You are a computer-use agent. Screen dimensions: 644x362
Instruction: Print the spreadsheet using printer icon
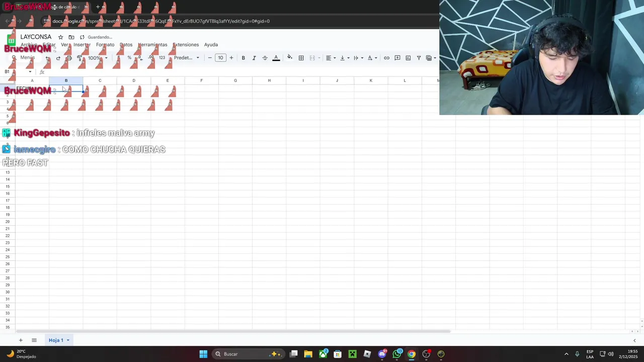click(69, 58)
